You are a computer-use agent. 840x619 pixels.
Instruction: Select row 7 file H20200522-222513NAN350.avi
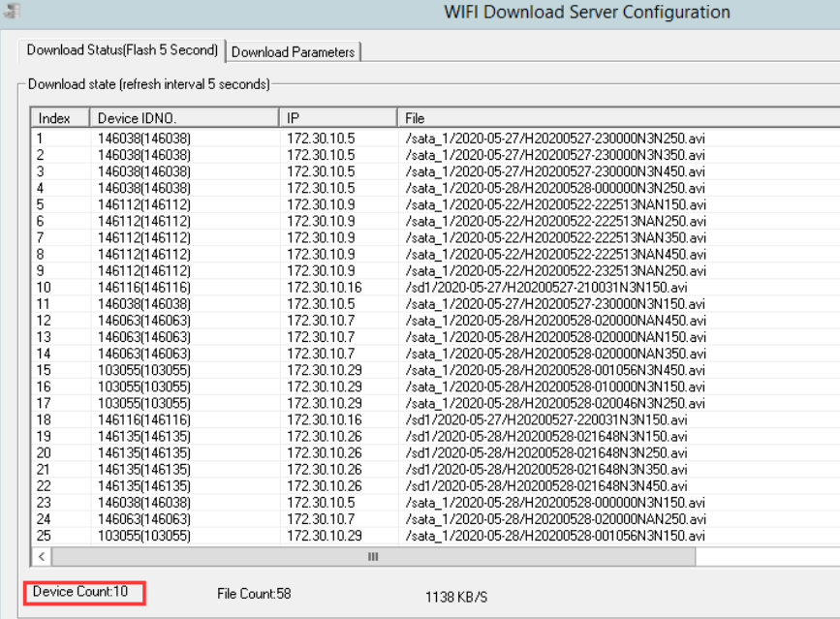tap(555, 237)
